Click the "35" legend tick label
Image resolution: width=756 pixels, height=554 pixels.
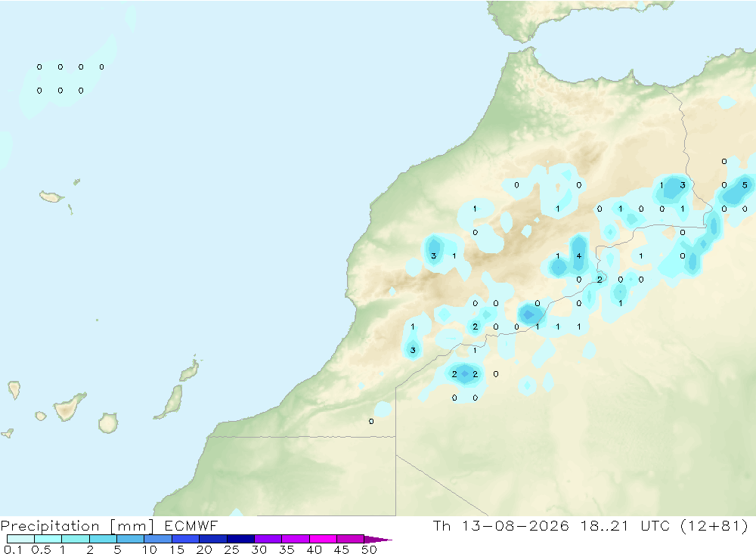point(287,549)
